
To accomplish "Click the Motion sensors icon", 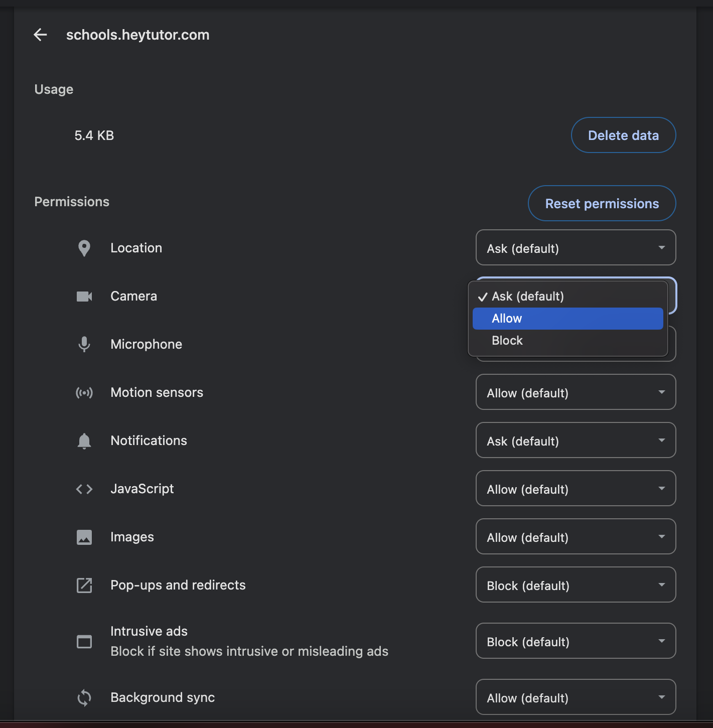I will tap(84, 392).
